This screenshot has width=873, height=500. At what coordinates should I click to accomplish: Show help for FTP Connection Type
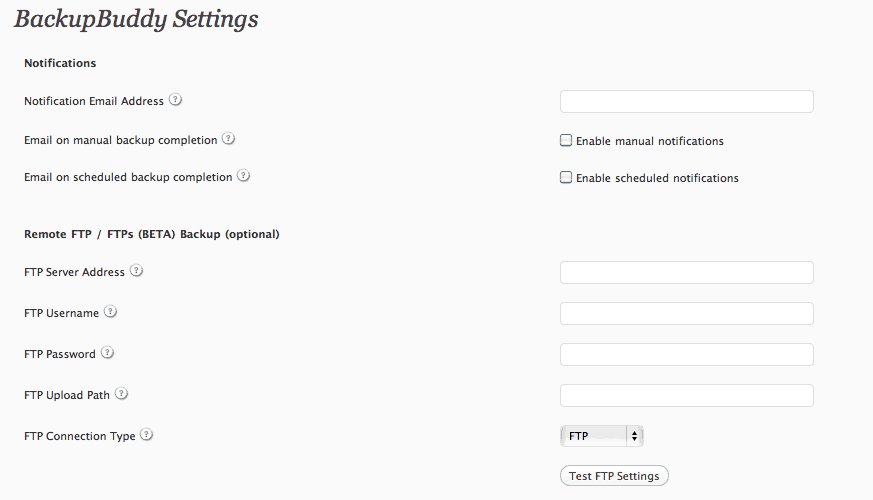click(x=146, y=435)
